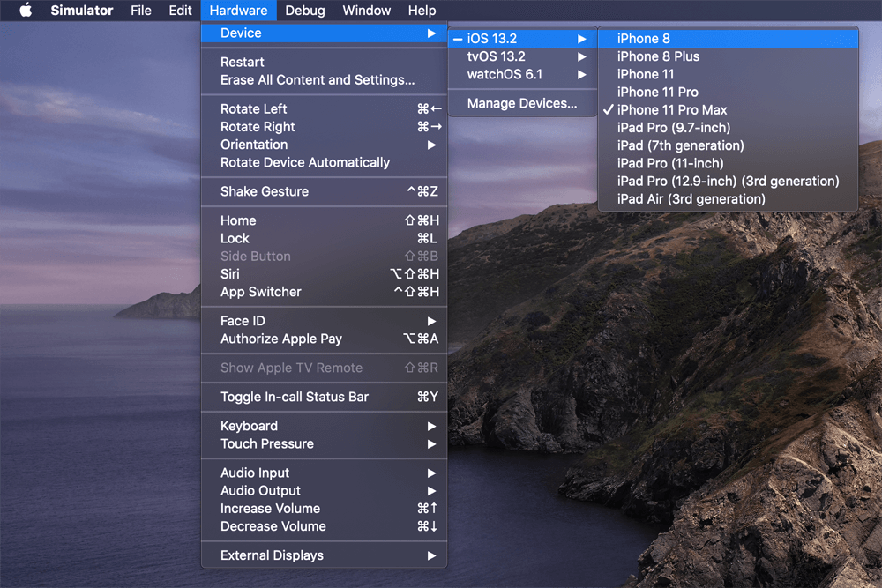Expand the Touch Pressure submenu

324,444
